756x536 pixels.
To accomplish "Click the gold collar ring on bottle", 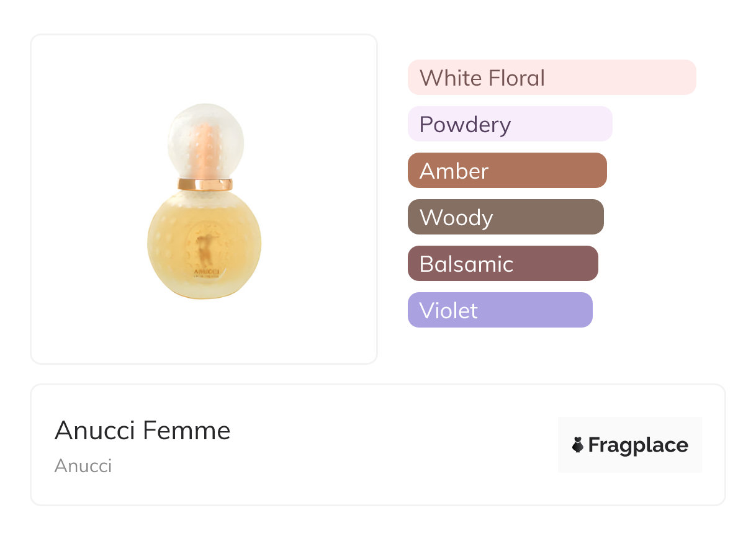I will (x=205, y=184).
